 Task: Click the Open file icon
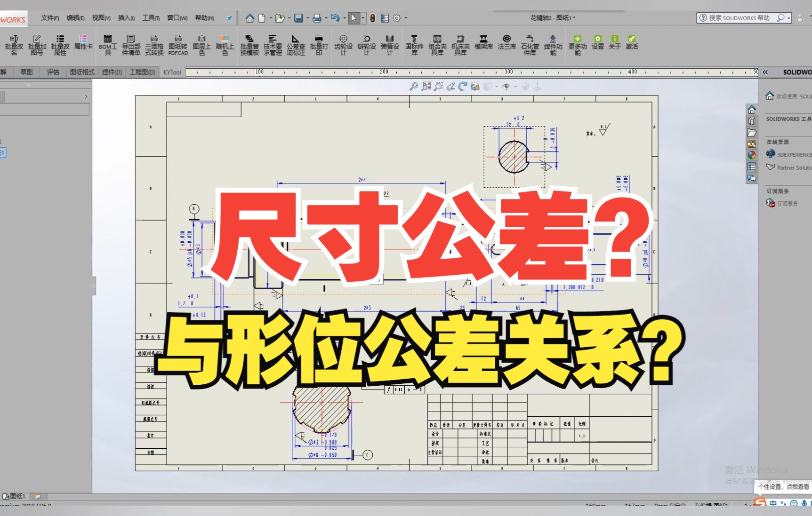[280, 18]
